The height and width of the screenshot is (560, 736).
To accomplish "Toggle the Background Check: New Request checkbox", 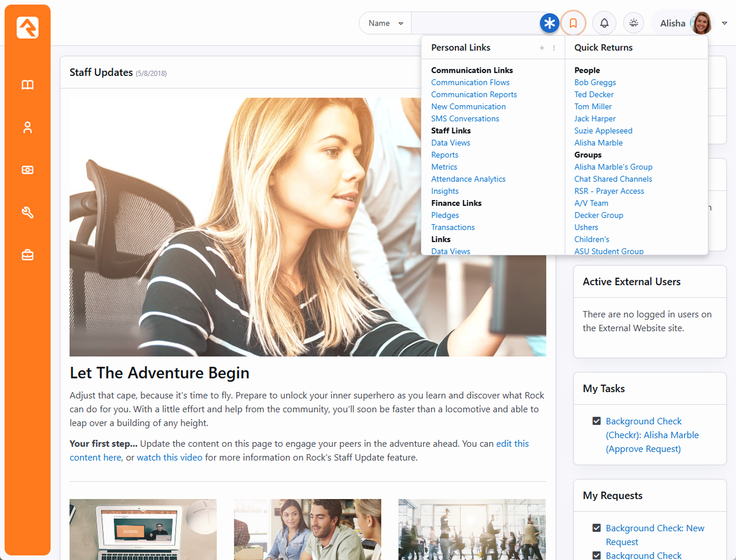I will pos(596,528).
